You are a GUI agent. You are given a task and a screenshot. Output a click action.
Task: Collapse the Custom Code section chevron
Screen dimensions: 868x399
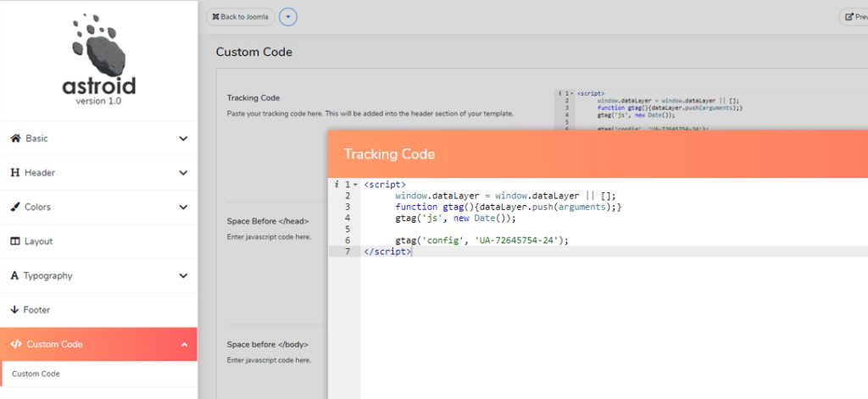(x=184, y=344)
